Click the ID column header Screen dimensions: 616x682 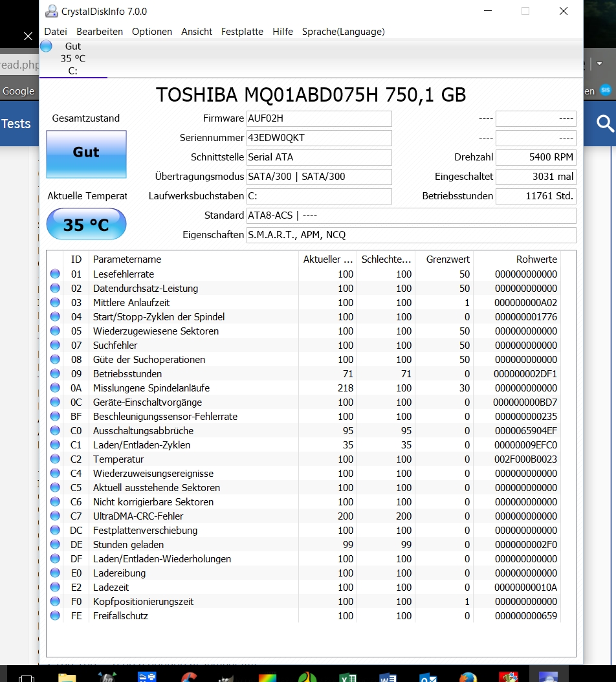coord(76,259)
